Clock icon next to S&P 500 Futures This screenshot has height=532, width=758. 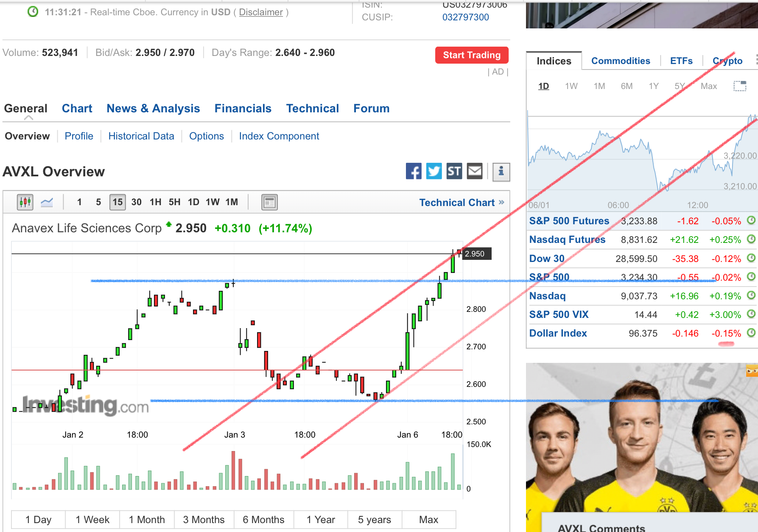[751, 220]
